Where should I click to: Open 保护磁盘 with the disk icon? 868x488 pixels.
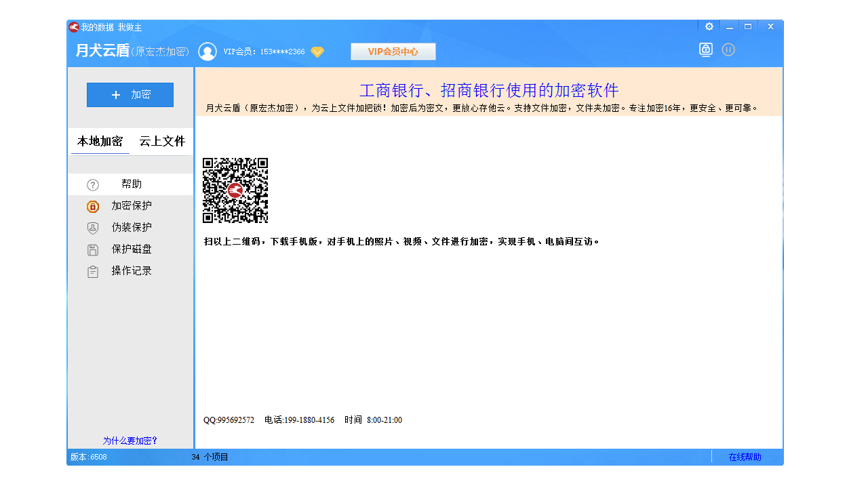(92, 249)
